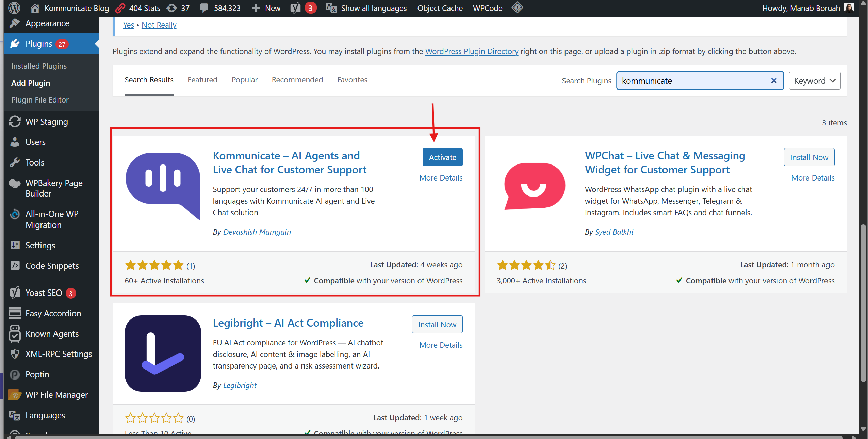Switch to the Search Results tab
868x439 pixels.
[x=149, y=80]
